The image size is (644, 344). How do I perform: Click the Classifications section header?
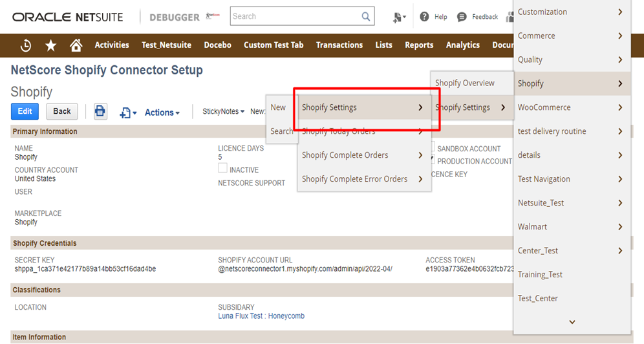(36, 290)
